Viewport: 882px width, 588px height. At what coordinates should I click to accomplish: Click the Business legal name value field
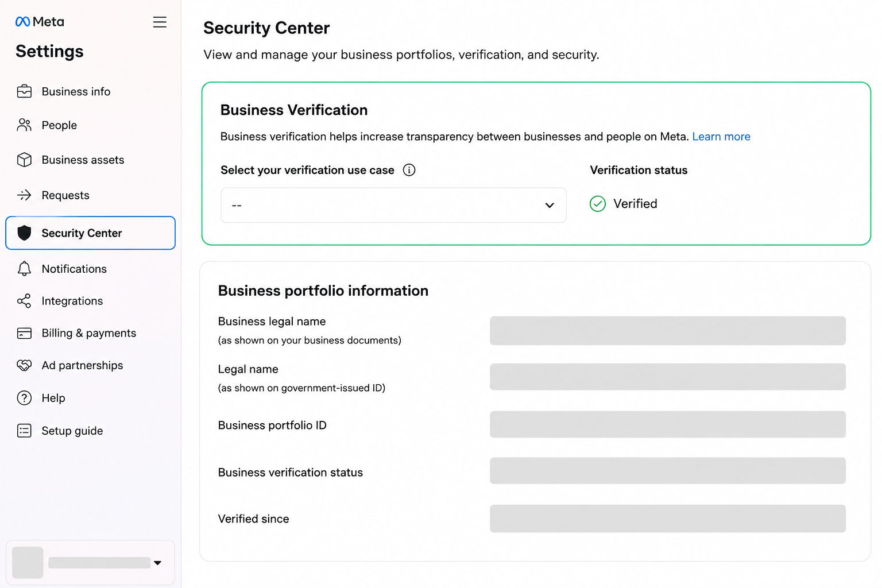[667, 331]
